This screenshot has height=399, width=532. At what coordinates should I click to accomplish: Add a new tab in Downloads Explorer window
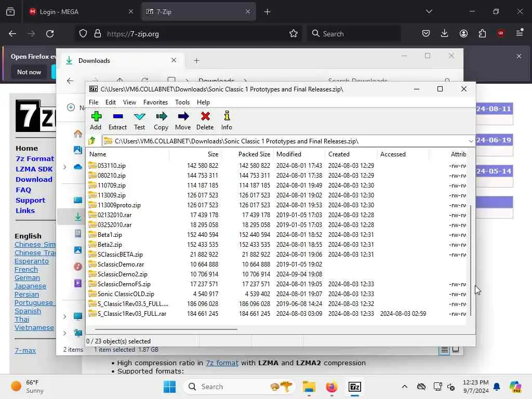coord(196,61)
